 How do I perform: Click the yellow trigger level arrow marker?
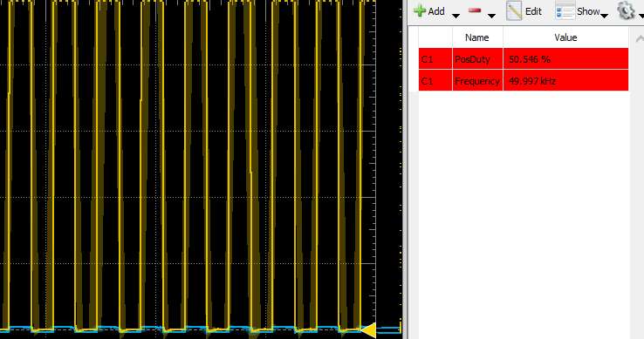pos(368,330)
